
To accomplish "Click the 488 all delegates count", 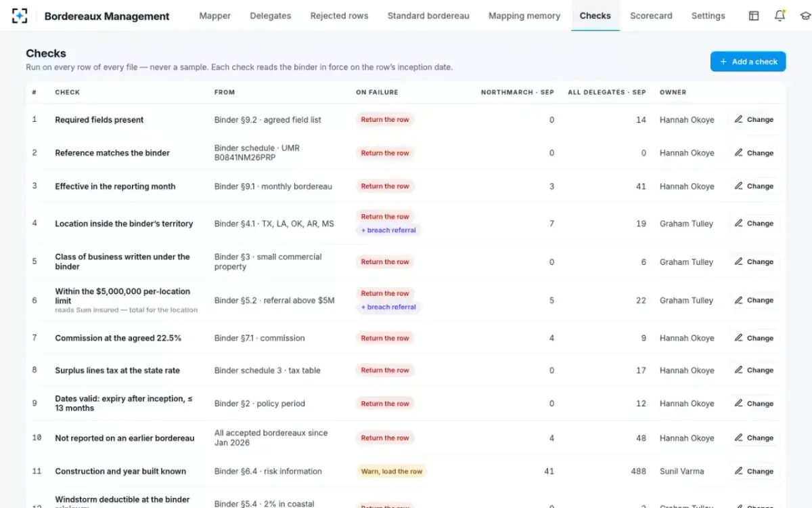I will (x=638, y=471).
